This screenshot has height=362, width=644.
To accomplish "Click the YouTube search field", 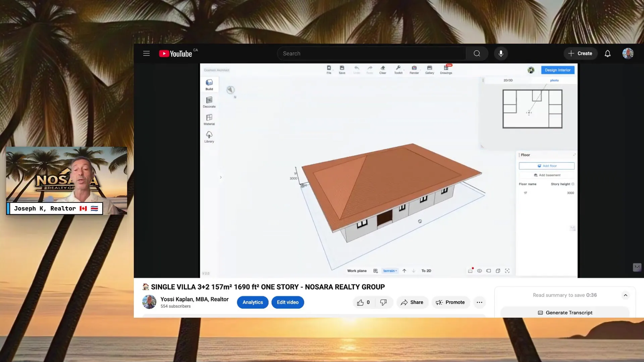I will [x=371, y=54].
